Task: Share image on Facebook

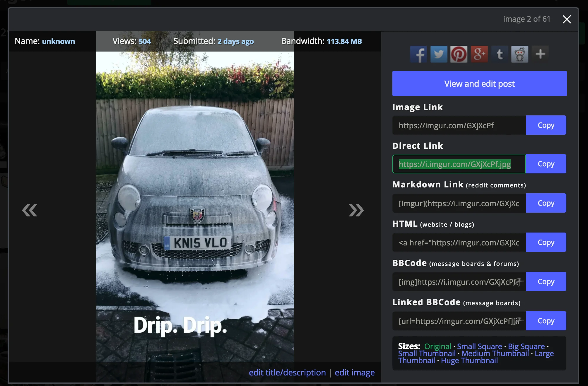Action: [x=418, y=54]
